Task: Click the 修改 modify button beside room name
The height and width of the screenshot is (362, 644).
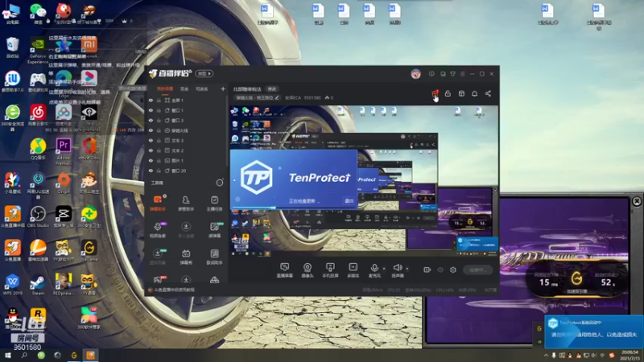Action: 272,89
